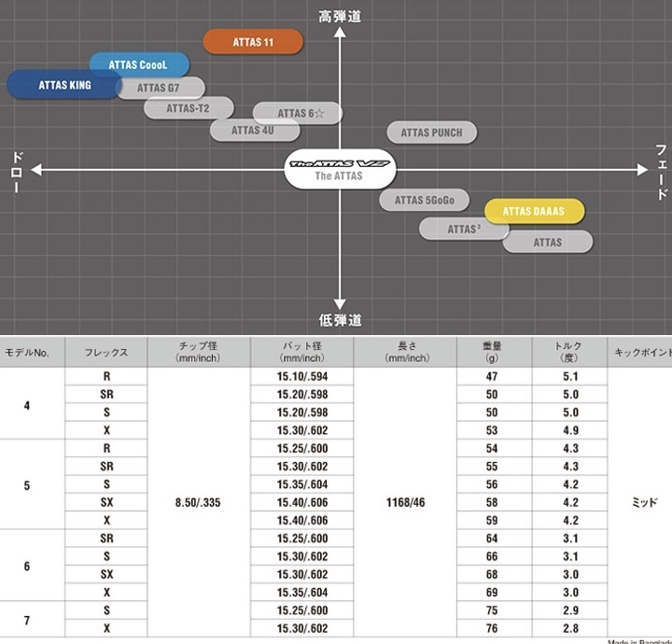672x644 pixels.
Task: Click the torque value 2.8
Action: click(x=570, y=628)
